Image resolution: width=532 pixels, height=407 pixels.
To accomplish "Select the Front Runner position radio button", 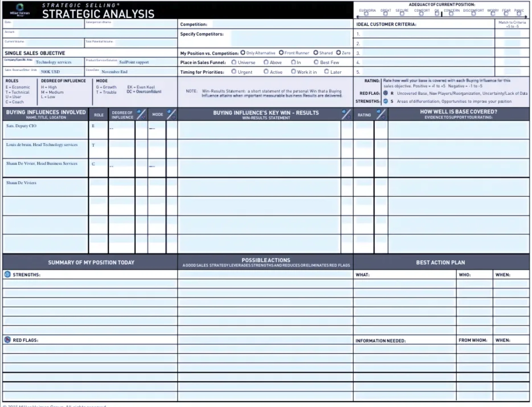I will [282, 53].
